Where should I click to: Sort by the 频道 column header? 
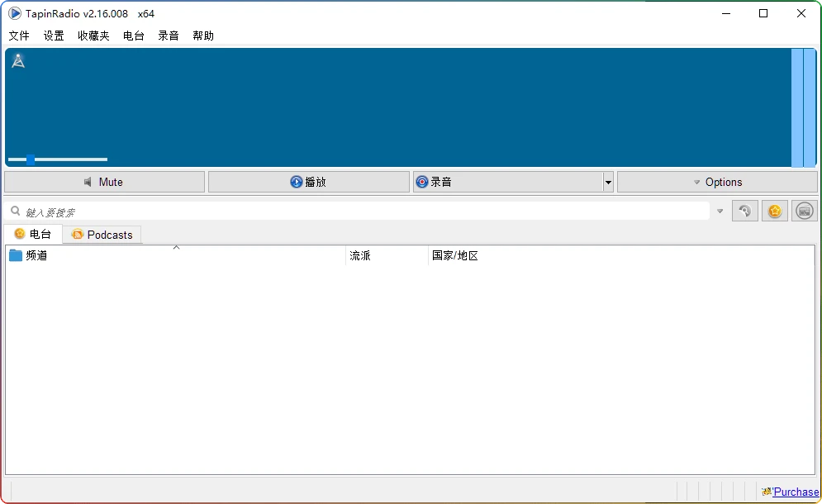pos(176,255)
